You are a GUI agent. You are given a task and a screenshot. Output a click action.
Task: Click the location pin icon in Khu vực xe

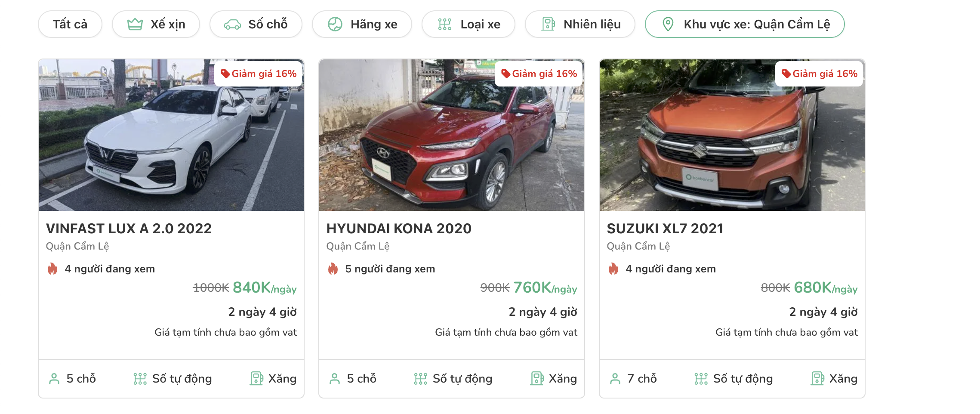pyautogui.click(x=668, y=24)
